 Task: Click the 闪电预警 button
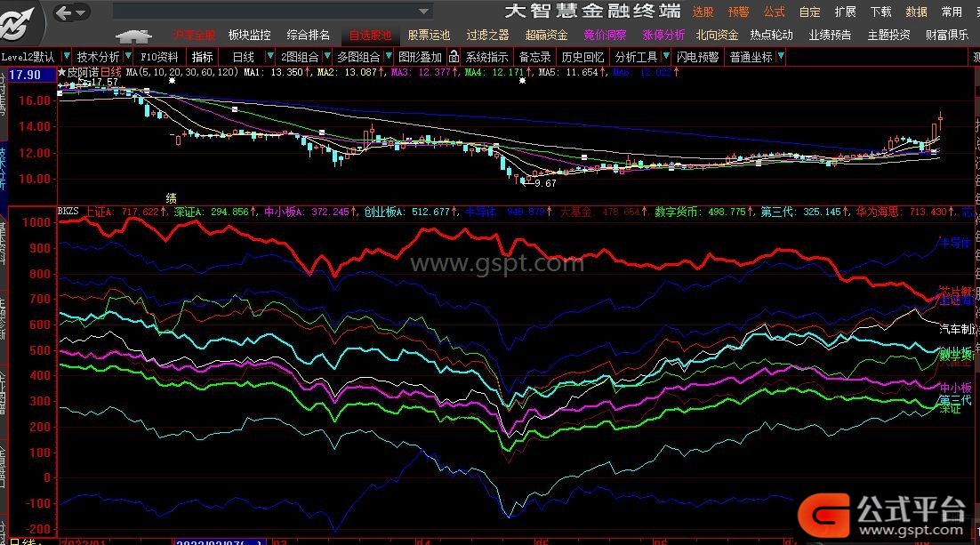click(x=697, y=57)
